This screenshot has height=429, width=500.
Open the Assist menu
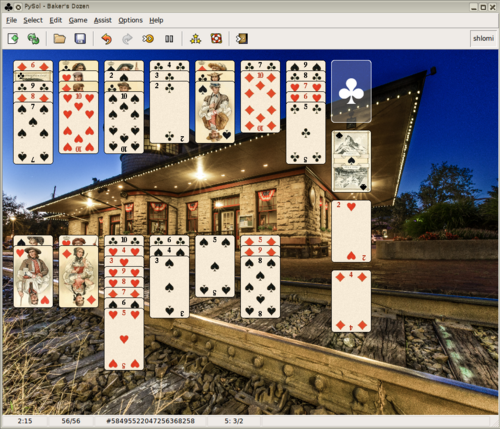click(103, 20)
